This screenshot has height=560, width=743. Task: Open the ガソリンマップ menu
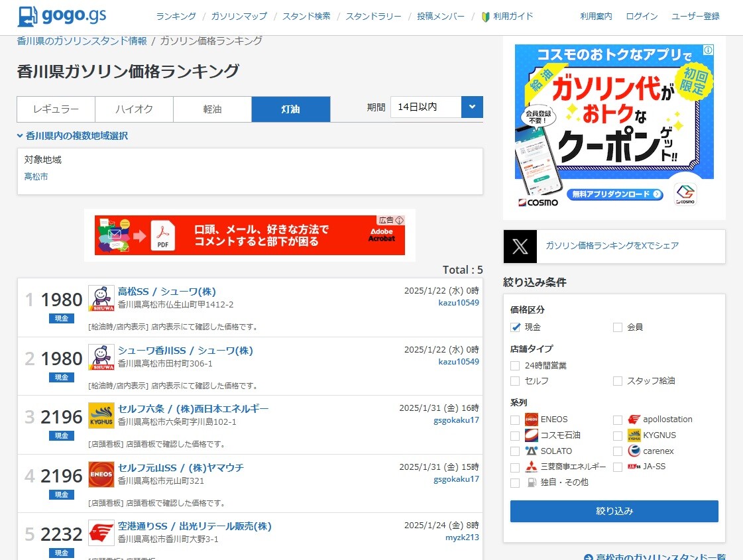239,17
